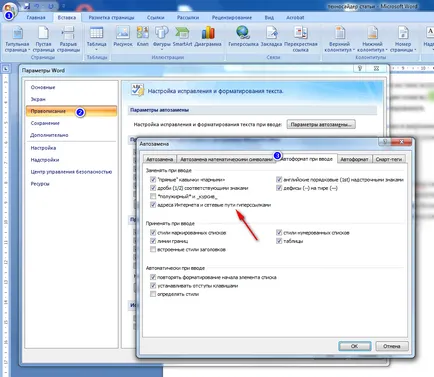434x377 pixels.
Task: Insert a page break with Разрыв страницы
Action: (x=68, y=39)
